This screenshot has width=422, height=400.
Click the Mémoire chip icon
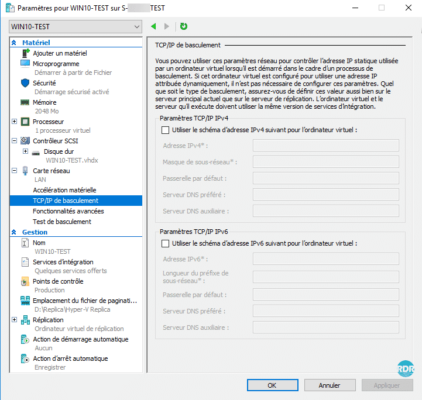(x=25, y=102)
